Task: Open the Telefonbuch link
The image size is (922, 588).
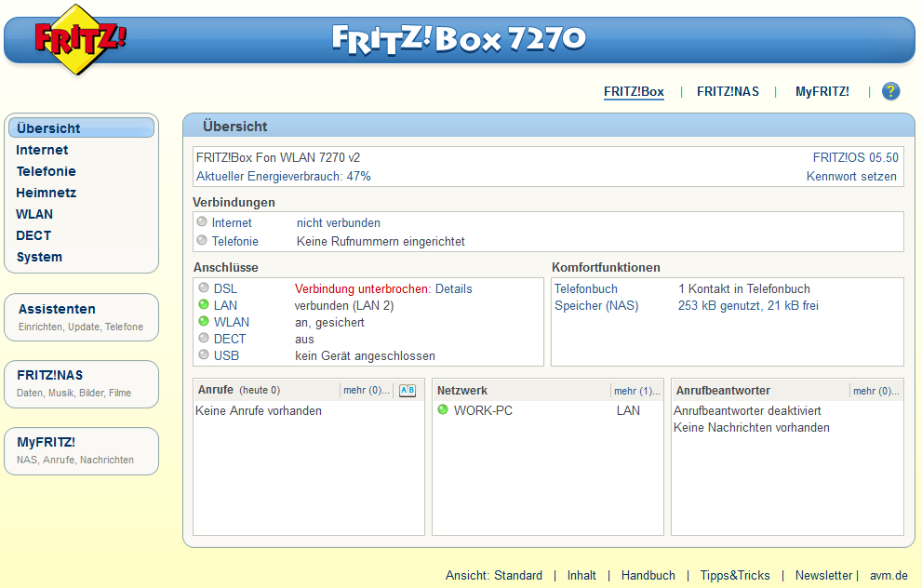Action: pyautogui.click(x=585, y=288)
